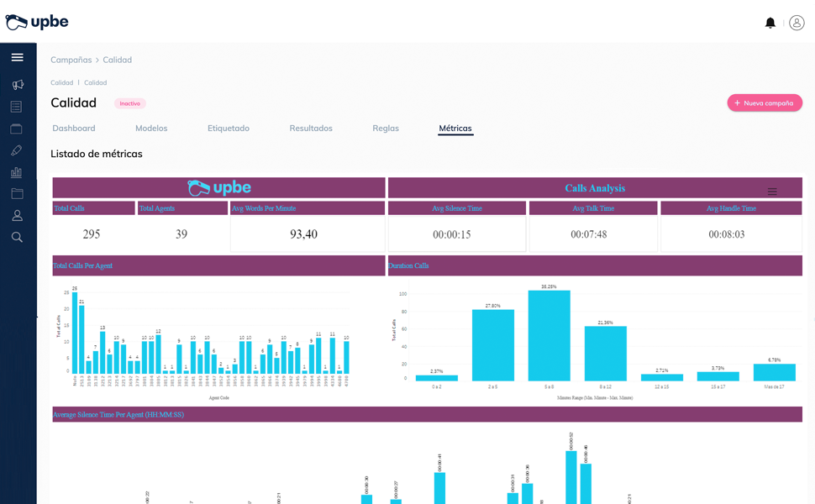Go to Campañas breadcrumb link
815x504 pixels.
point(71,60)
